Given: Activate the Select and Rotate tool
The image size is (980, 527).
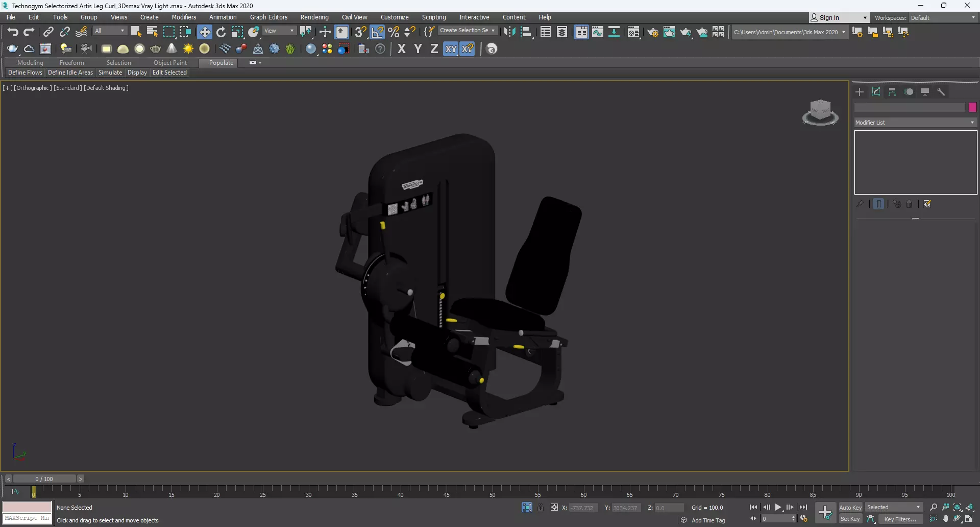Looking at the screenshot, I should tap(221, 32).
